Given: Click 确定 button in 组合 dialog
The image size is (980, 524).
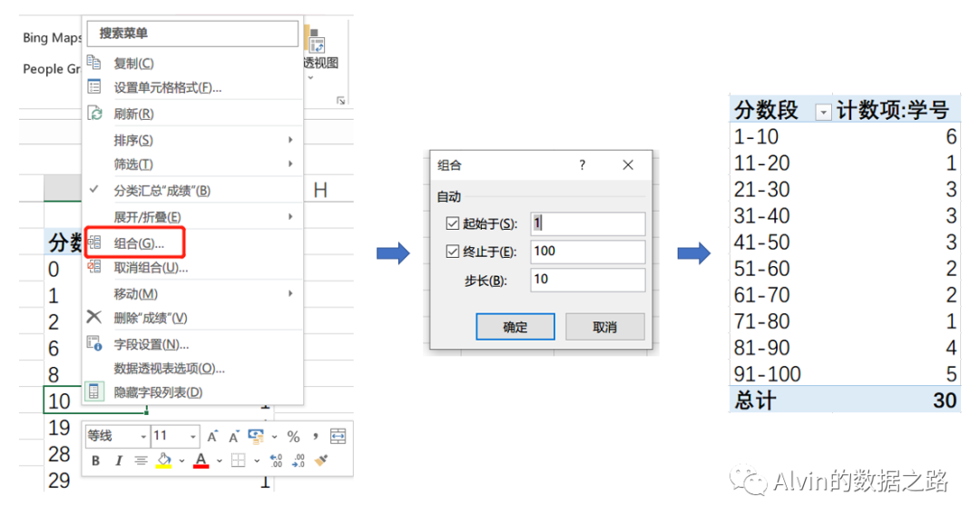Looking at the screenshot, I should click(x=515, y=326).
